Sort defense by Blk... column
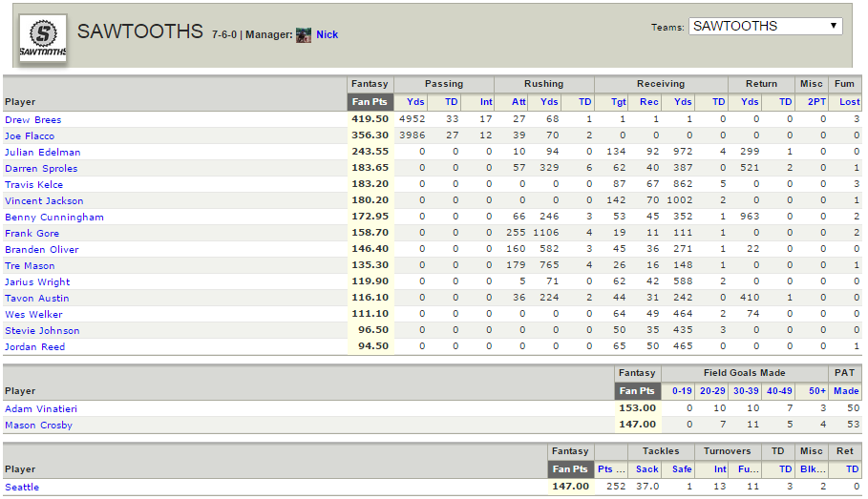Screen dimensions: 868x499 click(814, 469)
